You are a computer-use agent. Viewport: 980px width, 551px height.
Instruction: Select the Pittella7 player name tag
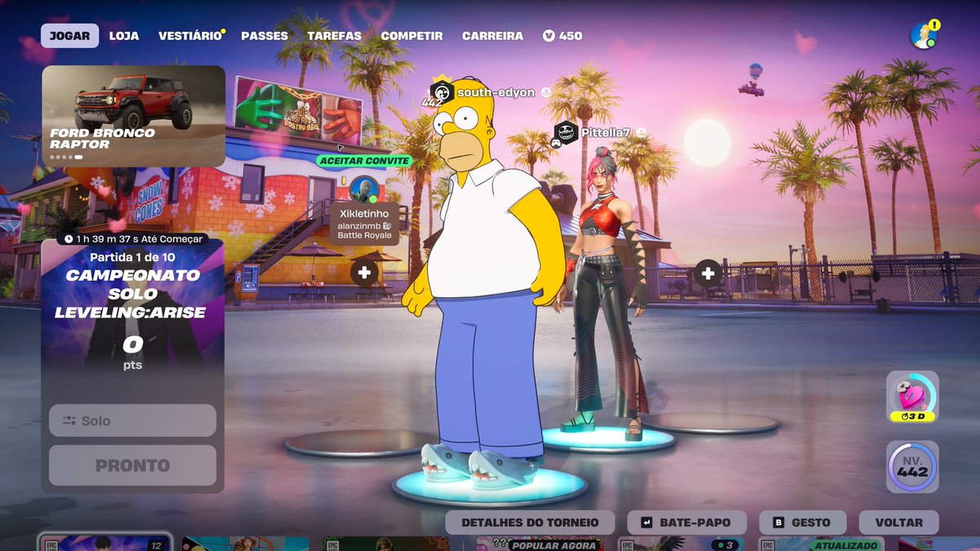click(605, 132)
